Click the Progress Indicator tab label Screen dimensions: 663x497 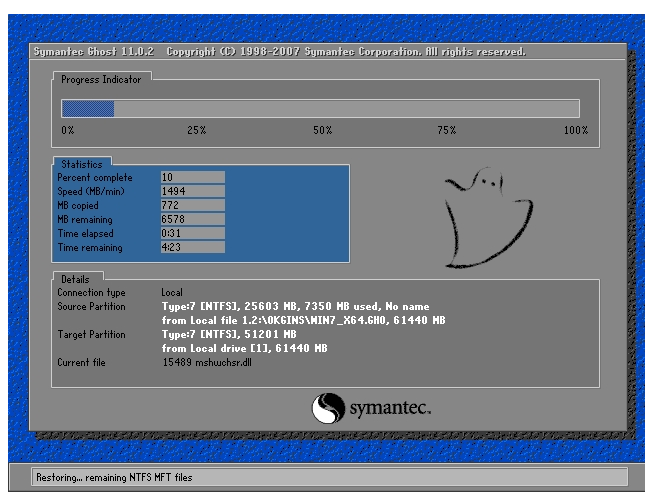(101, 79)
